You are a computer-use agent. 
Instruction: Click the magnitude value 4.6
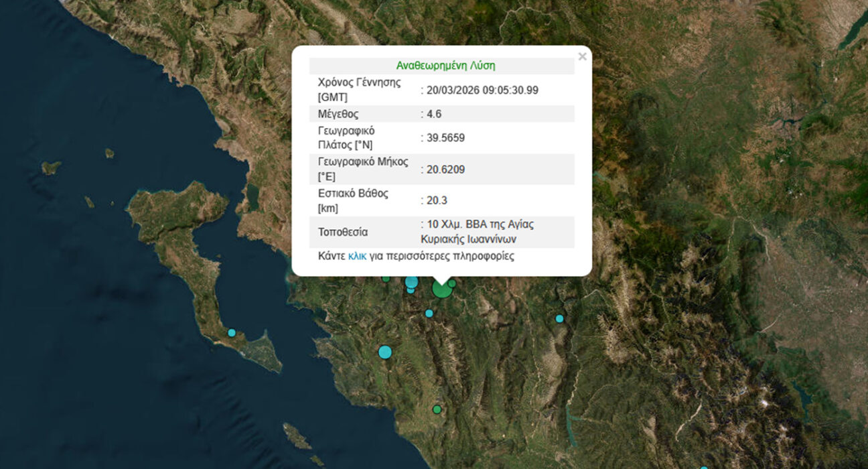(x=434, y=114)
